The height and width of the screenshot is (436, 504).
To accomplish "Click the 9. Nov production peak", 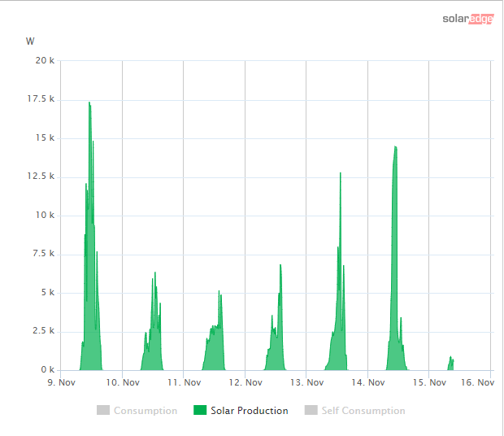I will [89, 103].
